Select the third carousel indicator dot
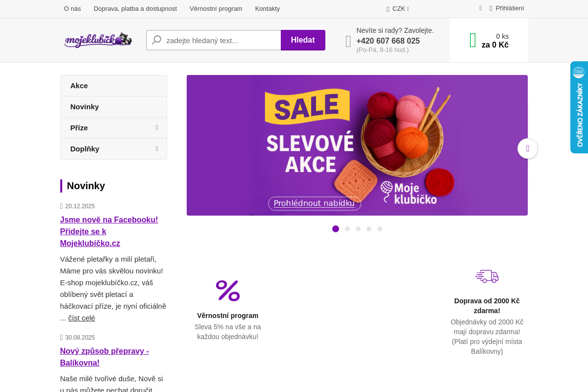Image resolution: width=588 pixels, height=392 pixels. click(x=358, y=229)
